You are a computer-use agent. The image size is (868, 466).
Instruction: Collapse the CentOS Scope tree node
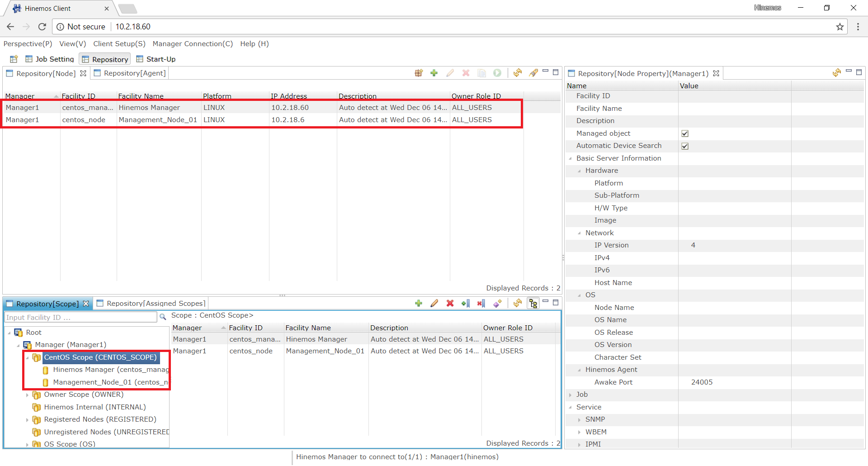(27, 357)
